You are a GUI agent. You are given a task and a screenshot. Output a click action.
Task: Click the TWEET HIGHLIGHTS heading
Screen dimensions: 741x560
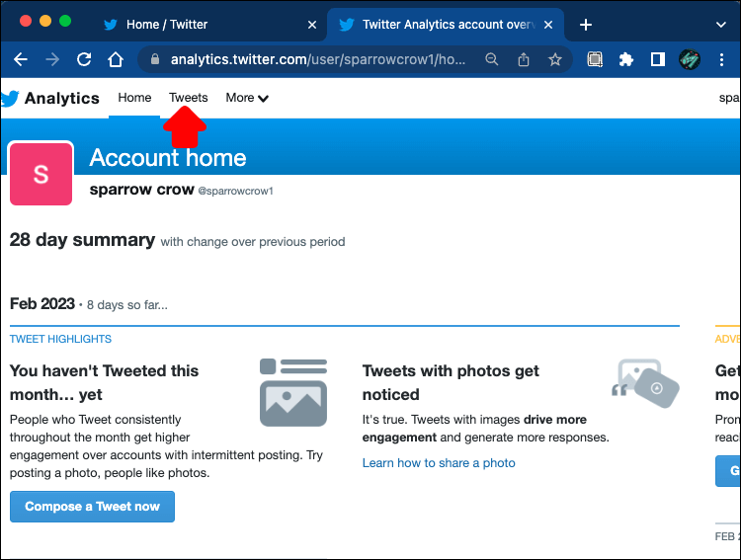pyautogui.click(x=60, y=339)
